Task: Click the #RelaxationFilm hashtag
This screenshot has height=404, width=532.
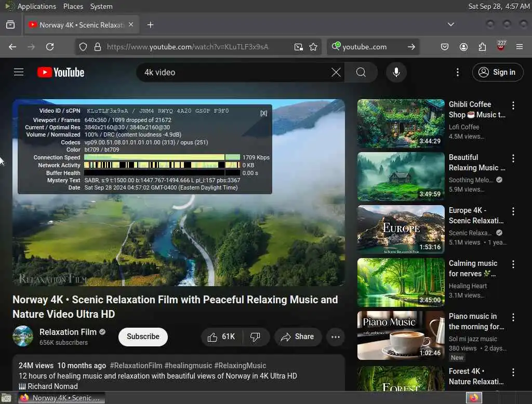Action: [136, 366]
